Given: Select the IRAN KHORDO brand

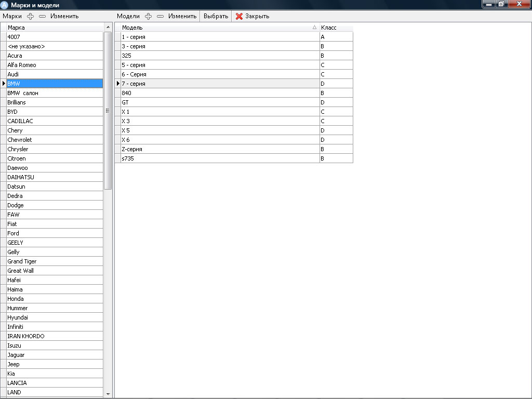Looking at the screenshot, I should pos(55,336).
